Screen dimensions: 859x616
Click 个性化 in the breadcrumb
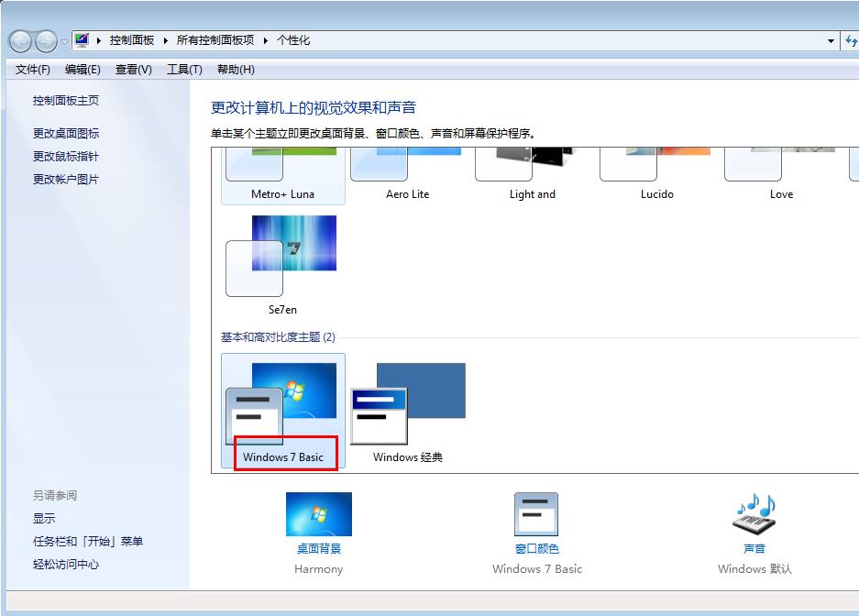click(x=293, y=40)
